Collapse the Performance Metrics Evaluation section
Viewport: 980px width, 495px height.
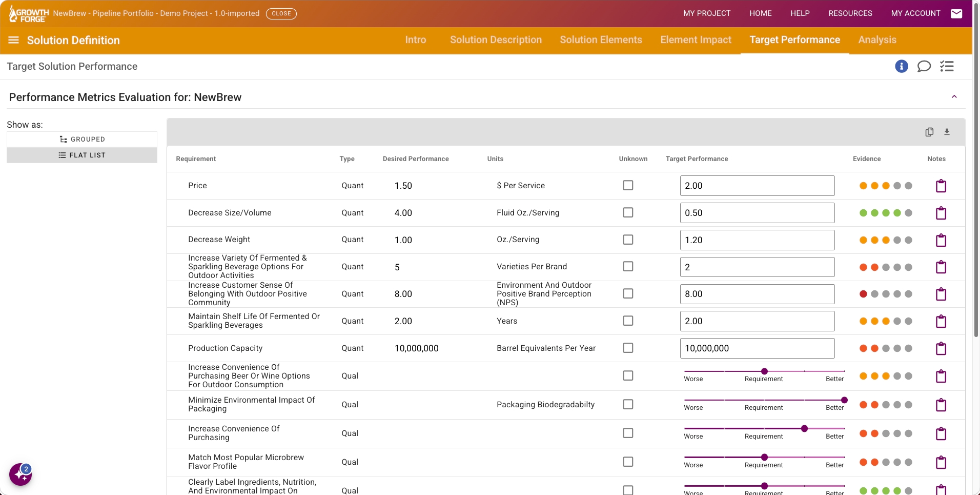point(954,97)
